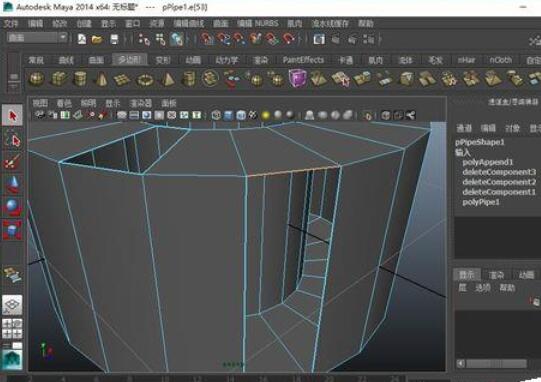
Task: Create a polygon pipe from the shelf
Action: [x=189, y=79]
